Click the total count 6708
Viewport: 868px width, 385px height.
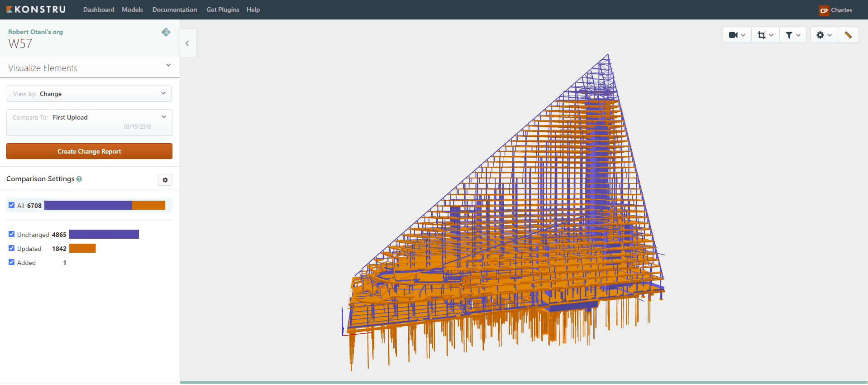(34, 206)
